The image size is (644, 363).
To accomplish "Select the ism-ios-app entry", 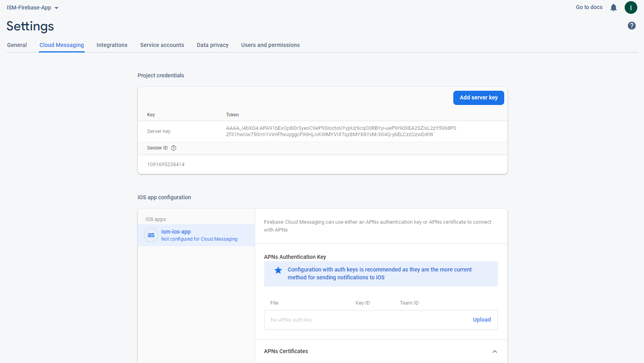I will click(196, 235).
